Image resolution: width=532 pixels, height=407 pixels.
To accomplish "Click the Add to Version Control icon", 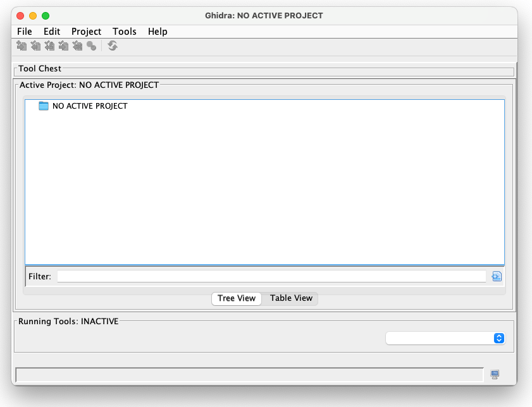I will pos(21,46).
